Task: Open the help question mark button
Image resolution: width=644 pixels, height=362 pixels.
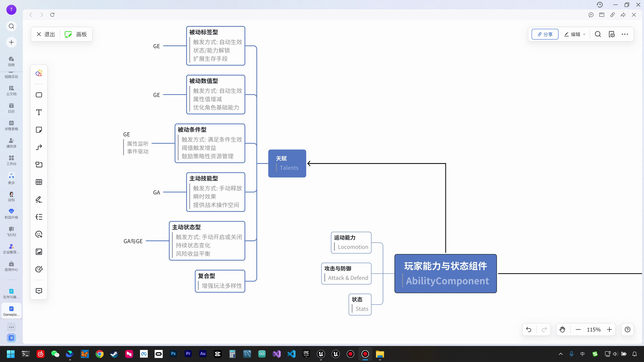Action: point(628,329)
